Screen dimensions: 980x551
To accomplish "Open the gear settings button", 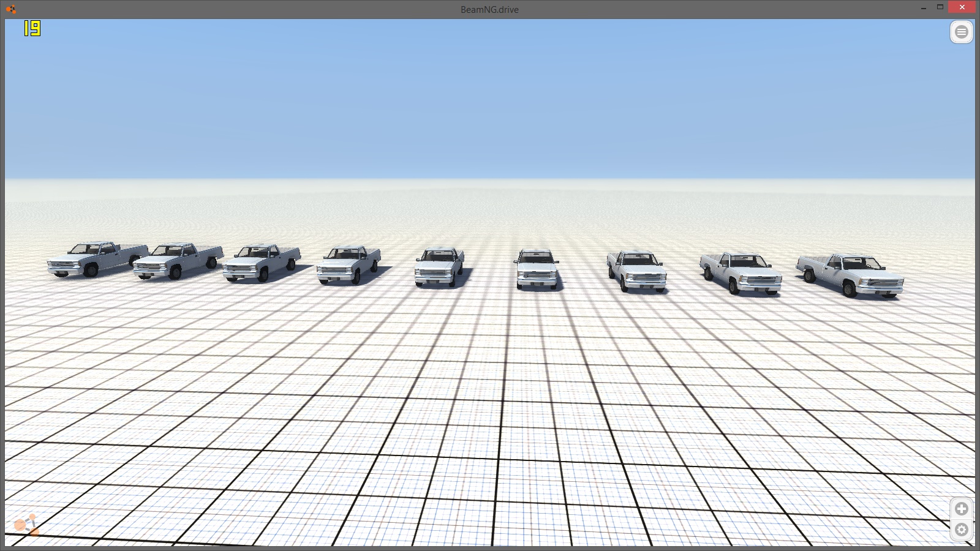I will 962,530.
